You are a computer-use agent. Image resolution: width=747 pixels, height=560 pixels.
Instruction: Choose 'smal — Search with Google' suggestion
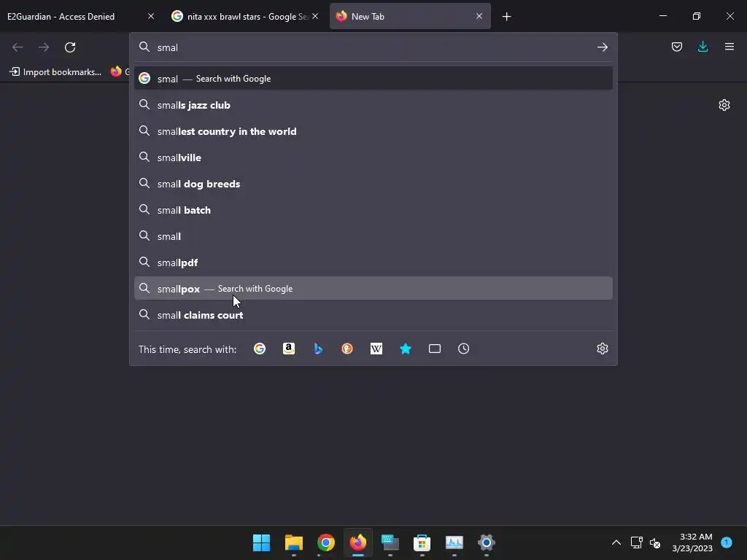pos(373,79)
